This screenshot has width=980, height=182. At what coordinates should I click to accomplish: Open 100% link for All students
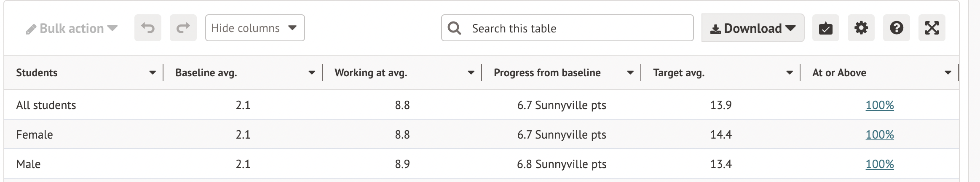pos(879,105)
